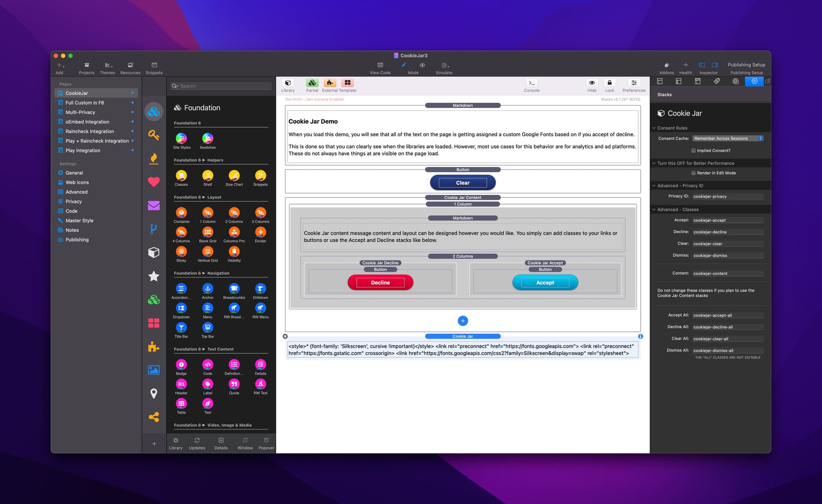Toggle the Hide eye button
The height and width of the screenshot is (504, 822).
click(592, 85)
